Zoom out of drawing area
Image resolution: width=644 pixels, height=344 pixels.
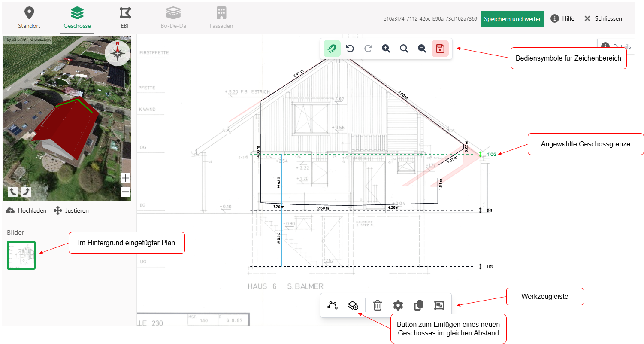422,49
